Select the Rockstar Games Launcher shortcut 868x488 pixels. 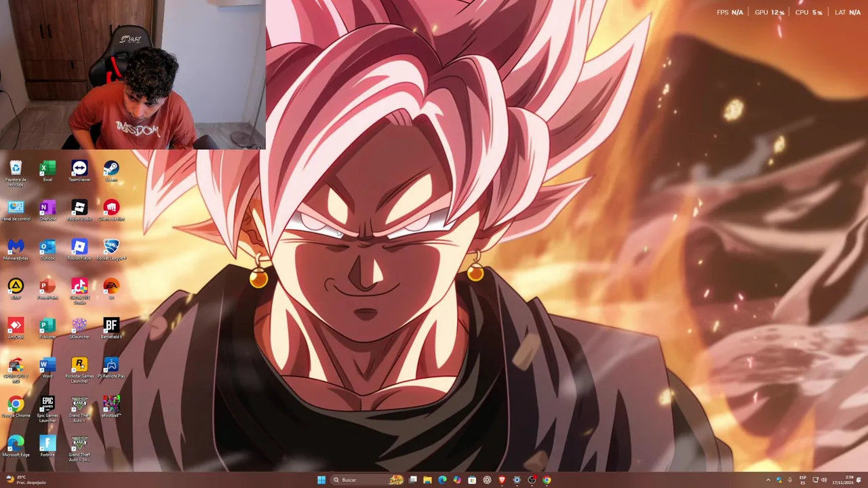(x=79, y=371)
